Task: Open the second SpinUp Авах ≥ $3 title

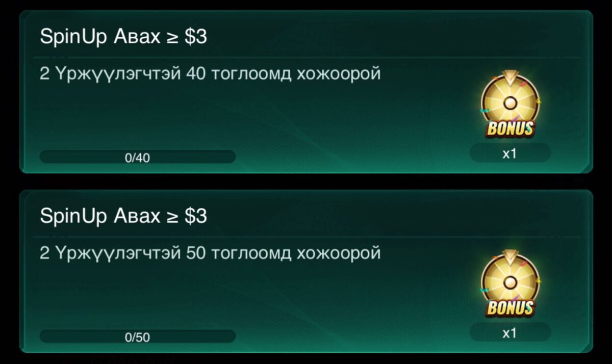Action: 123,217
